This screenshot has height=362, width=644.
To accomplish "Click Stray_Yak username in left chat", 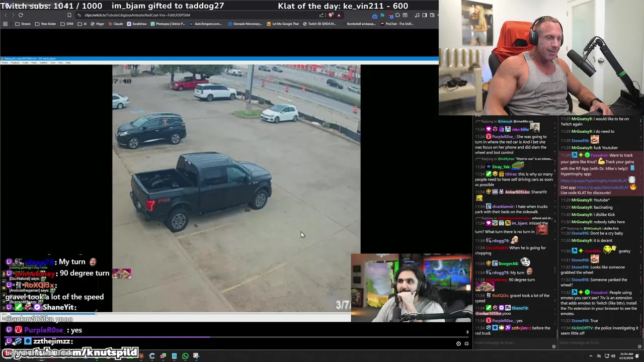I will [x=501, y=167].
